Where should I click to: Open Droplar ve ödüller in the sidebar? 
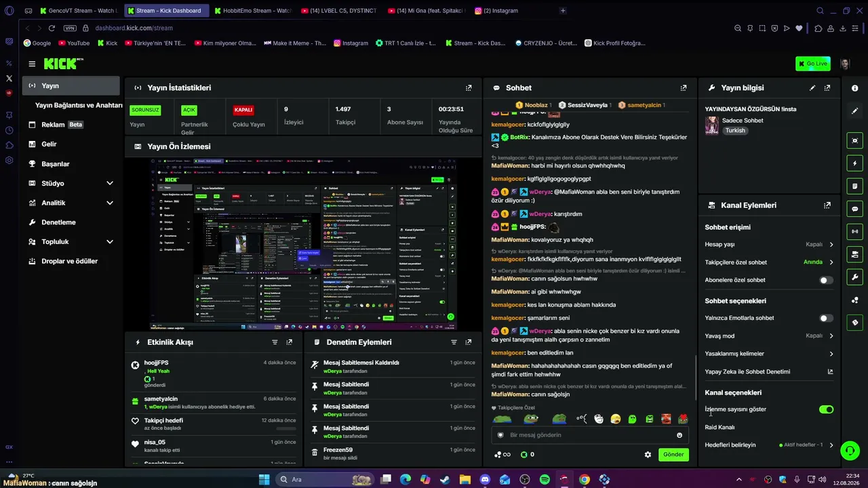tap(71, 261)
